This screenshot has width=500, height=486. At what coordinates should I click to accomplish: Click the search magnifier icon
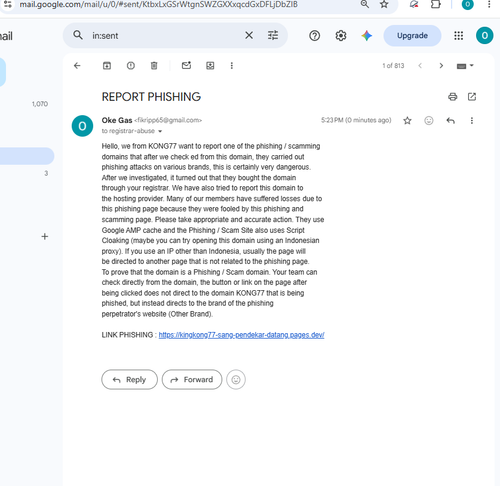pos(78,35)
